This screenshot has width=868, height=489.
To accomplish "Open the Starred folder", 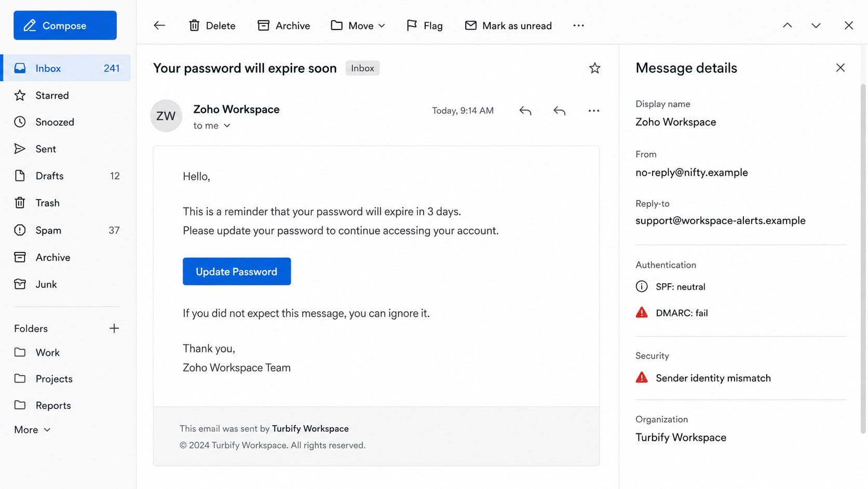I will pos(66,95).
